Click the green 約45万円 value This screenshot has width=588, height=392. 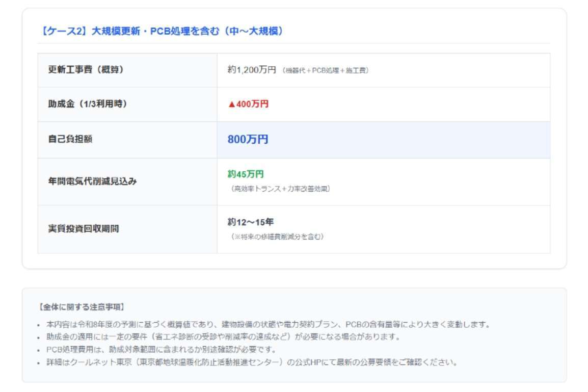[x=246, y=174]
